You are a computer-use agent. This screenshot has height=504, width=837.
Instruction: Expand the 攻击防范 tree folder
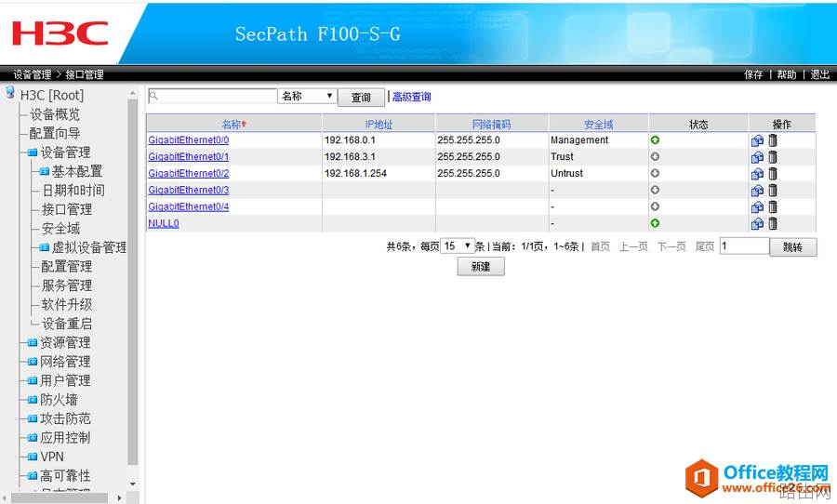[32, 419]
